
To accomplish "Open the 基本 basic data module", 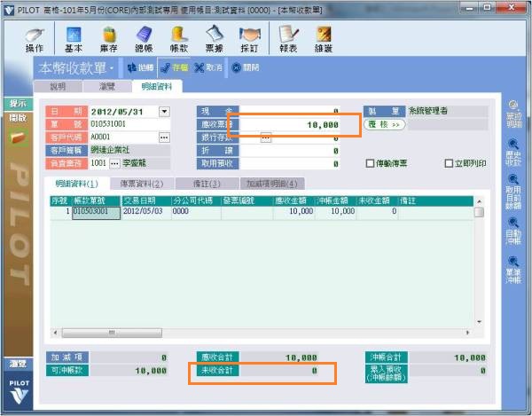I will point(74,40).
